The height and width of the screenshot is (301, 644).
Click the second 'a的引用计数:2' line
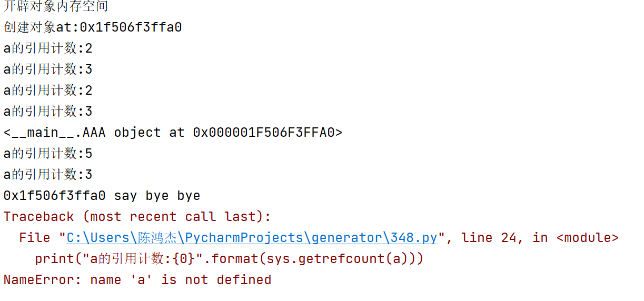(48, 91)
